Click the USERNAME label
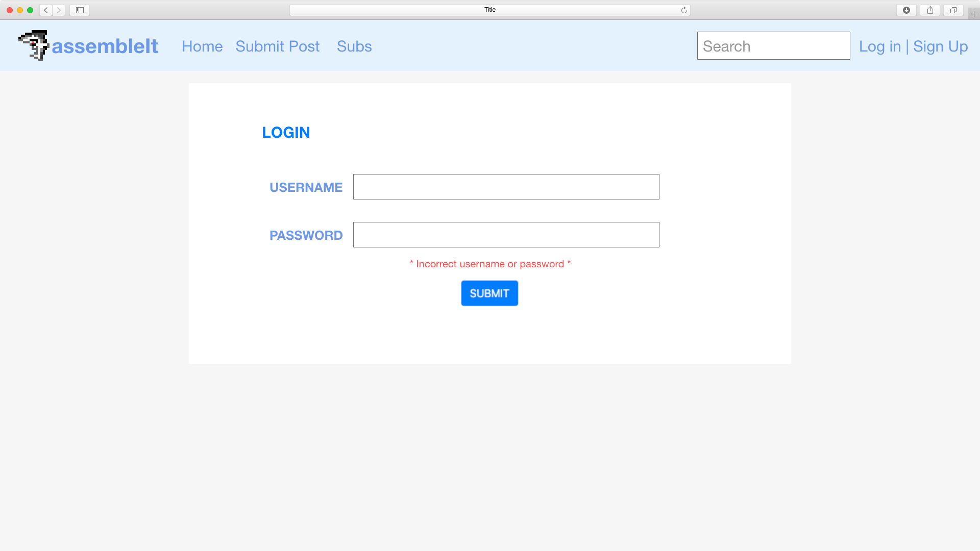This screenshot has width=980, height=551. (306, 187)
